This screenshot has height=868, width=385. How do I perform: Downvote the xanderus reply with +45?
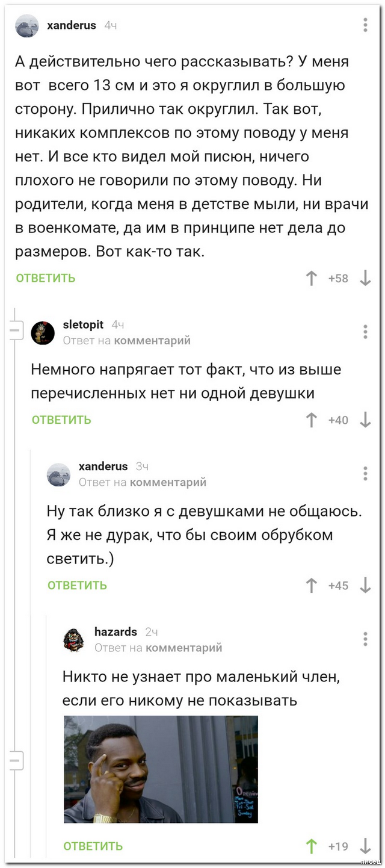click(x=365, y=585)
